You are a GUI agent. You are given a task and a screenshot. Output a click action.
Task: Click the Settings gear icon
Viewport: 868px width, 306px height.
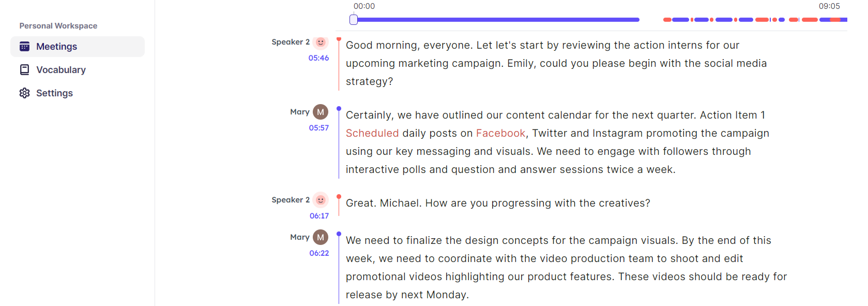(x=24, y=93)
